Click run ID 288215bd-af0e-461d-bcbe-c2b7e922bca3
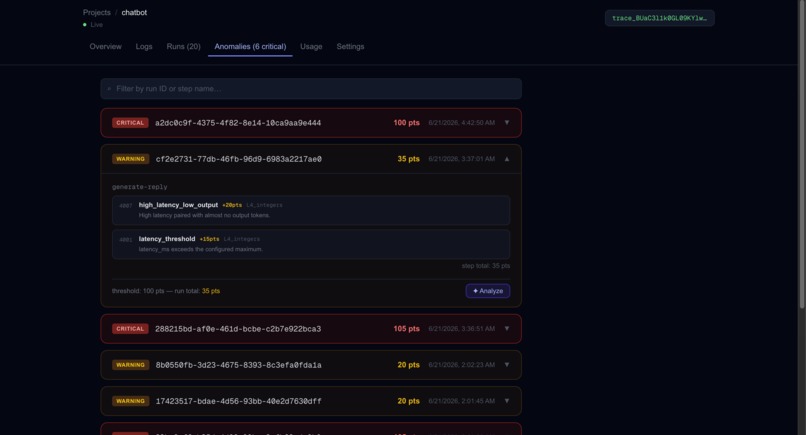 pyautogui.click(x=238, y=329)
